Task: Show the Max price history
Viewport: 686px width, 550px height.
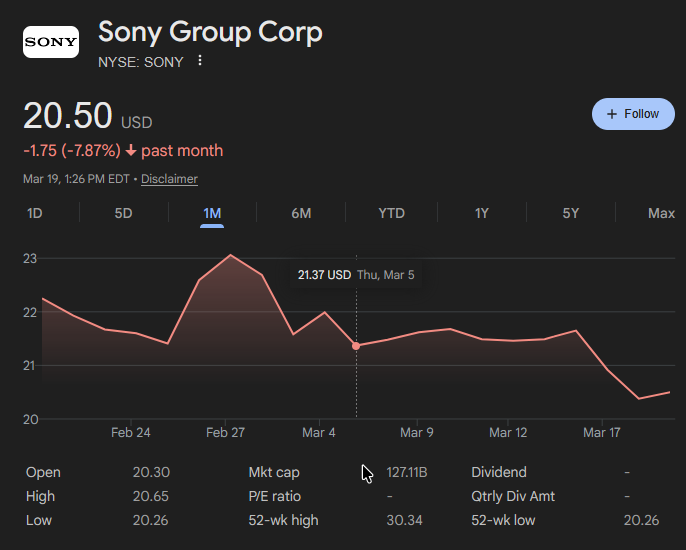Action: click(x=661, y=213)
